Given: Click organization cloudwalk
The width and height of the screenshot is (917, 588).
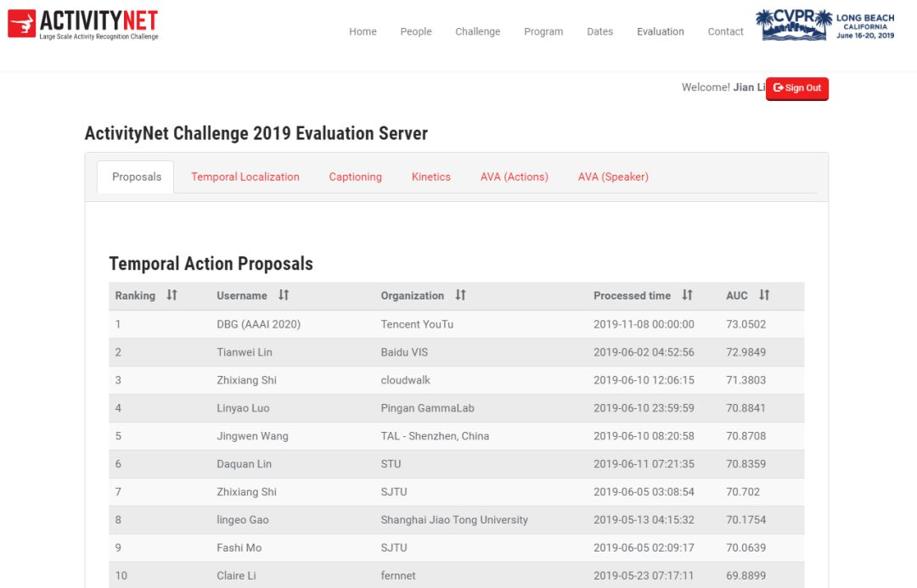Looking at the screenshot, I should [405, 380].
